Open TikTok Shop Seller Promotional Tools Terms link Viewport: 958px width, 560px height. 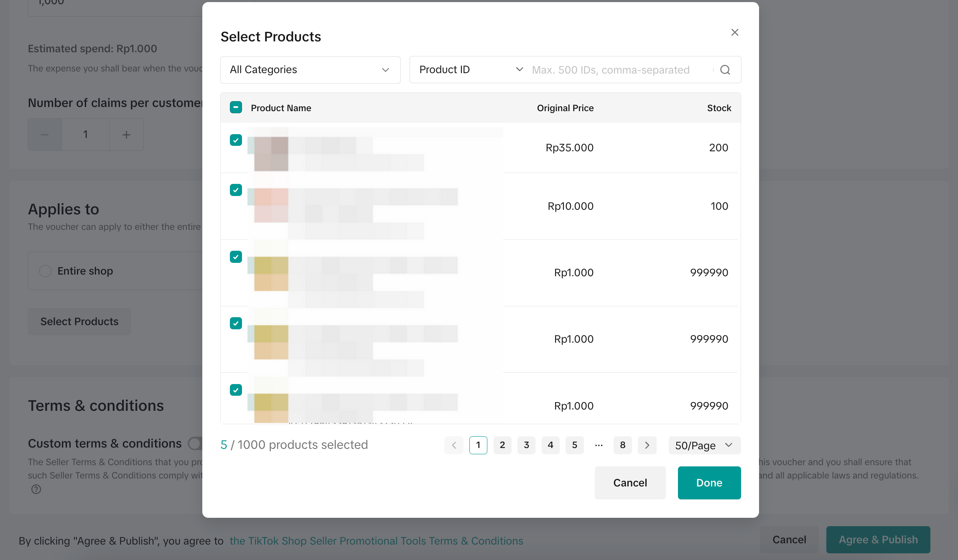click(376, 541)
